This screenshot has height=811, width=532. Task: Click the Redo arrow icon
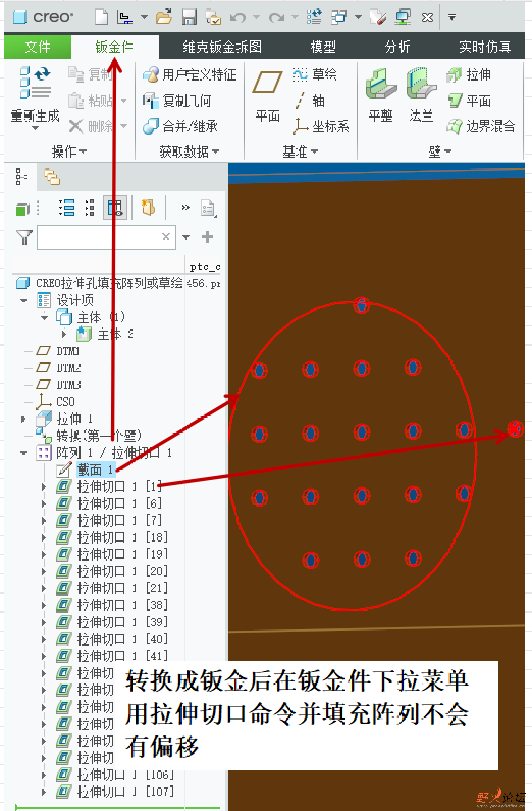[276, 17]
